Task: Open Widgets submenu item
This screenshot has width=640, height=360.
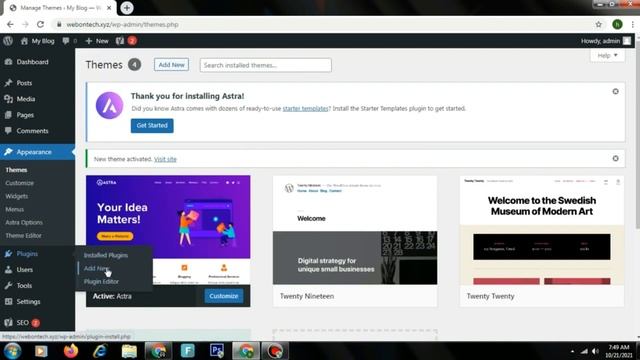Action: (17, 196)
